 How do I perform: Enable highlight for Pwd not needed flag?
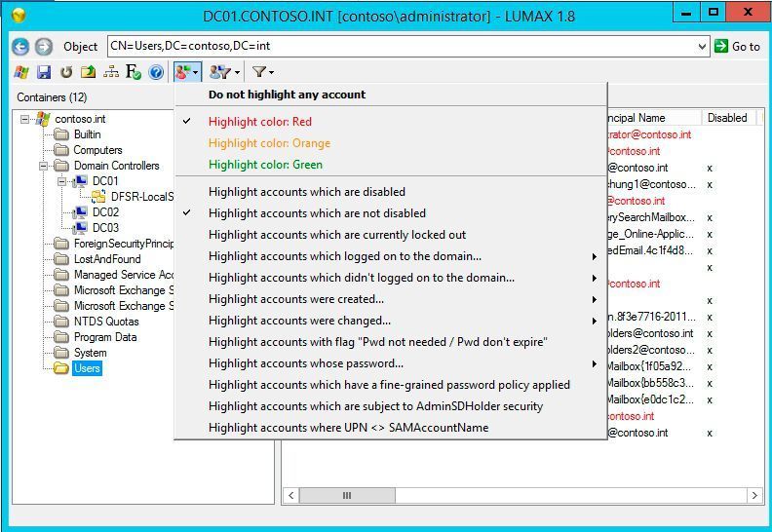[x=391, y=342]
